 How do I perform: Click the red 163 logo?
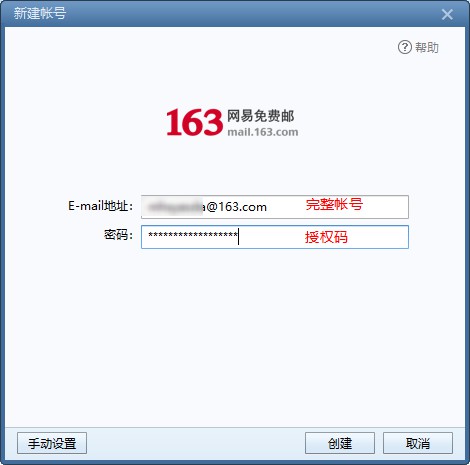pyautogui.click(x=194, y=122)
